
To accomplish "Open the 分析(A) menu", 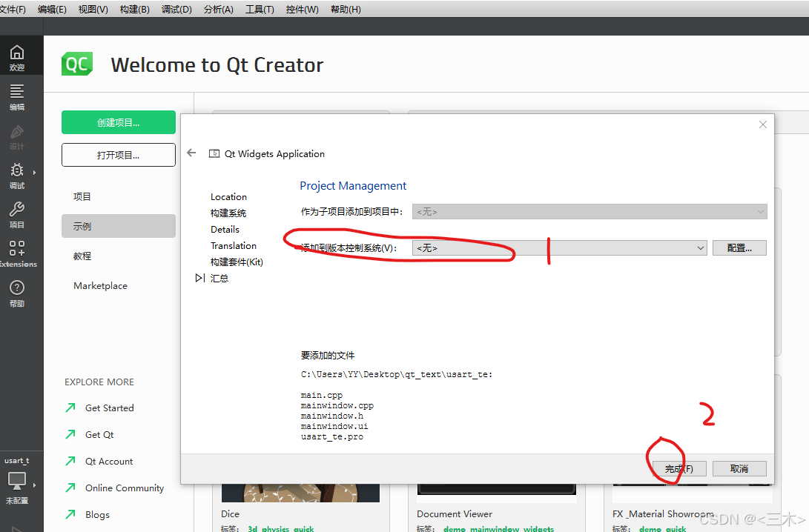I will coord(218,10).
